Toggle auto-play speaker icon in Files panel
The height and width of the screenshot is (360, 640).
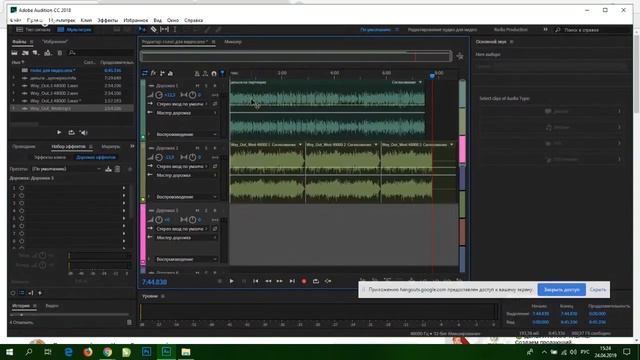coord(84,132)
